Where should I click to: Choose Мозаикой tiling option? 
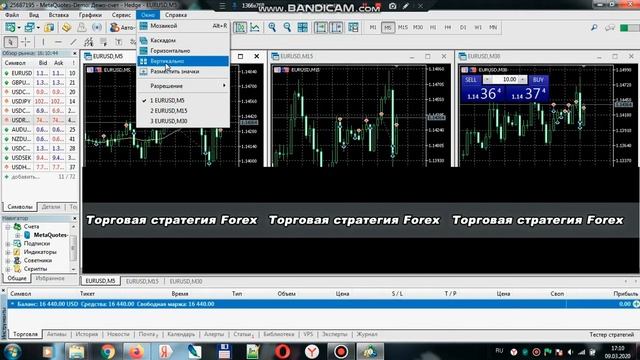(x=183, y=26)
